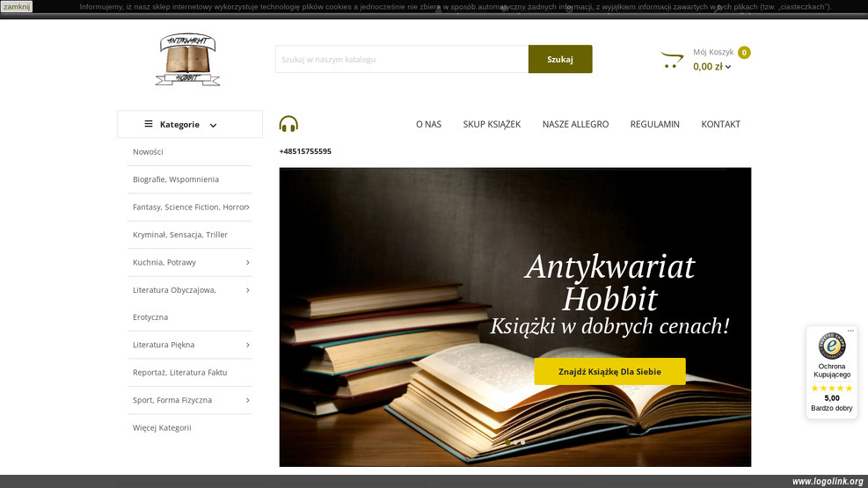This screenshot has height=488, width=868.
Task: Click Znajdź Książkę Dla Siebie button
Action: (609, 371)
